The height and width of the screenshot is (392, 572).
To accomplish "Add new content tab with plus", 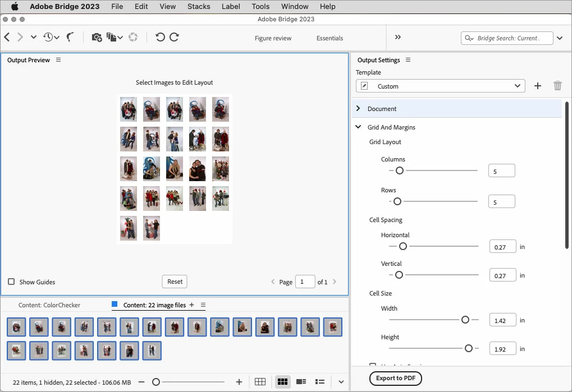I will pos(191,305).
